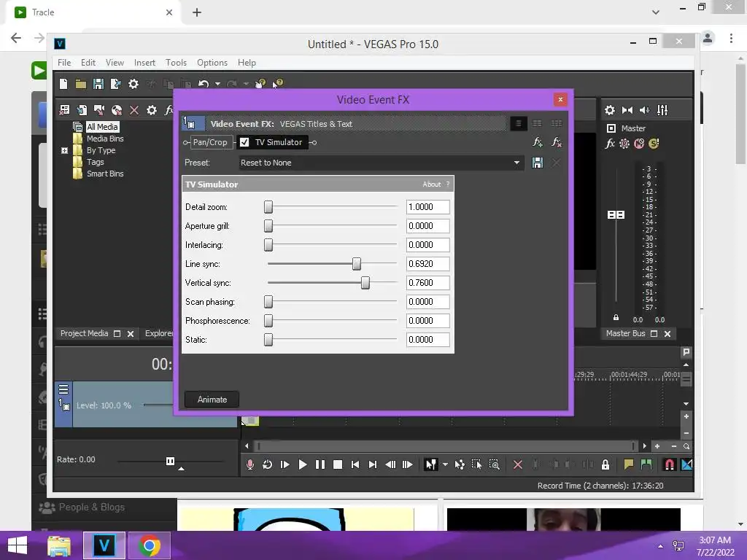Open the Help menu
Viewport: 747px width, 560px height.
247,63
